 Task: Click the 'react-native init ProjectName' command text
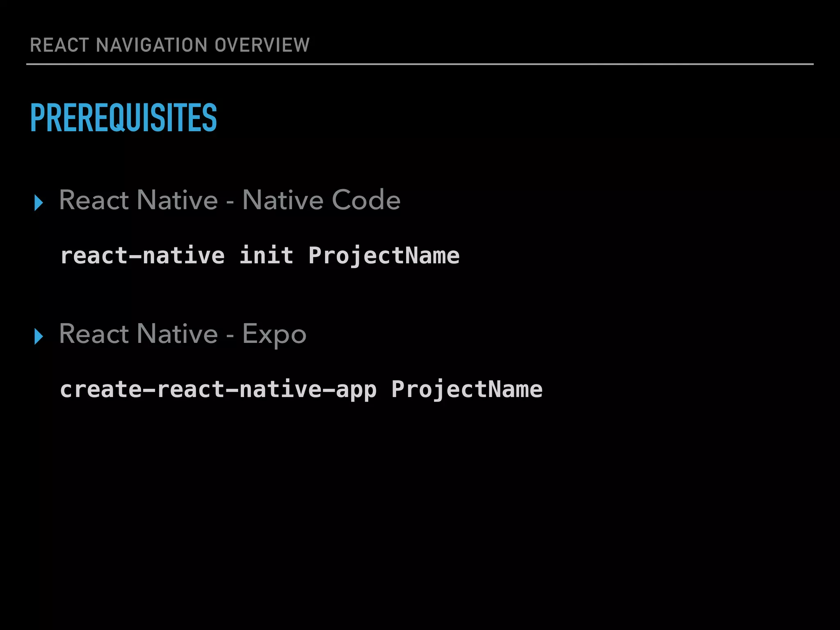pyautogui.click(x=260, y=256)
